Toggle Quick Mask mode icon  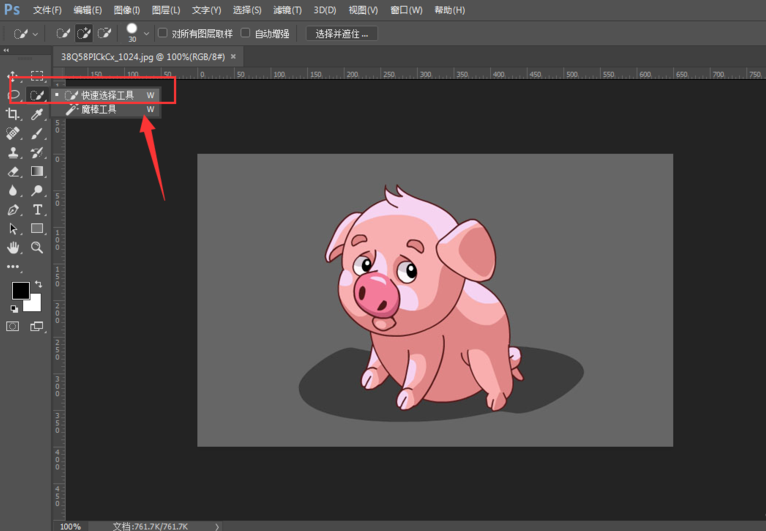click(x=13, y=326)
